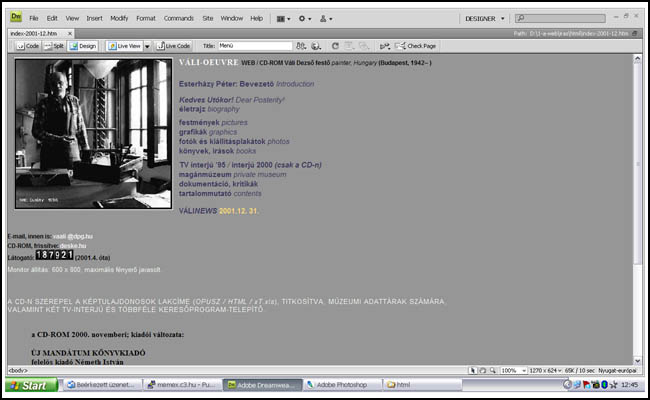This screenshot has height=400, width=650.
Task: Click the Validate markup icon
Action: pos(385,46)
